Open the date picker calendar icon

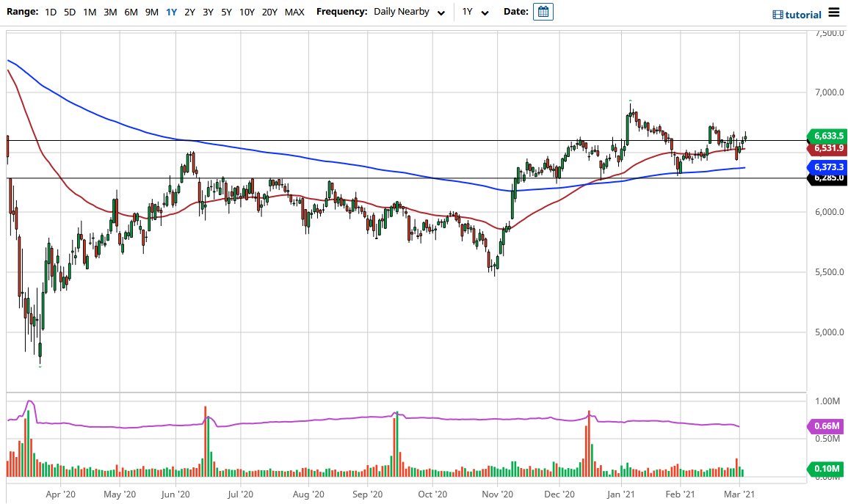pyautogui.click(x=543, y=12)
